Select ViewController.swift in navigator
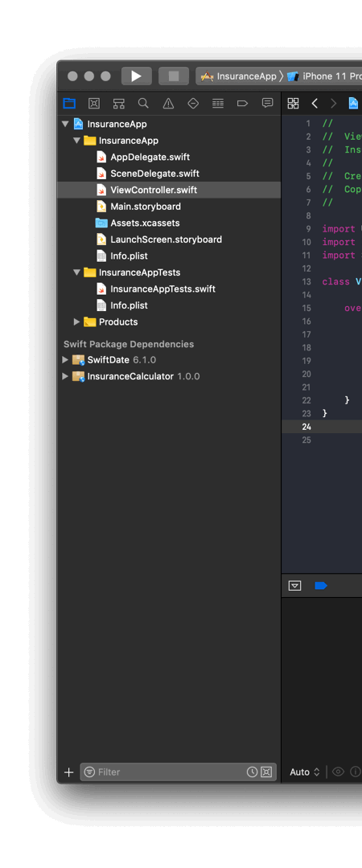This screenshot has height=868, width=362. point(169,190)
